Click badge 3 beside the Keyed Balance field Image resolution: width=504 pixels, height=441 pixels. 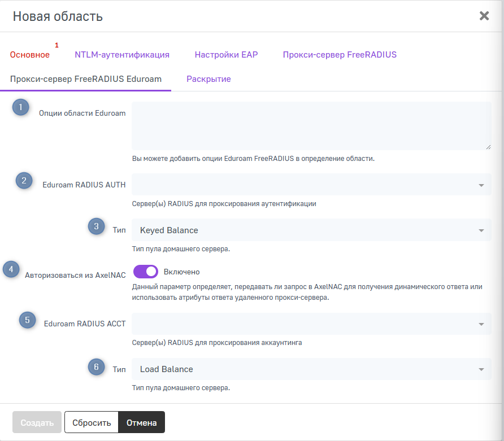tap(96, 226)
